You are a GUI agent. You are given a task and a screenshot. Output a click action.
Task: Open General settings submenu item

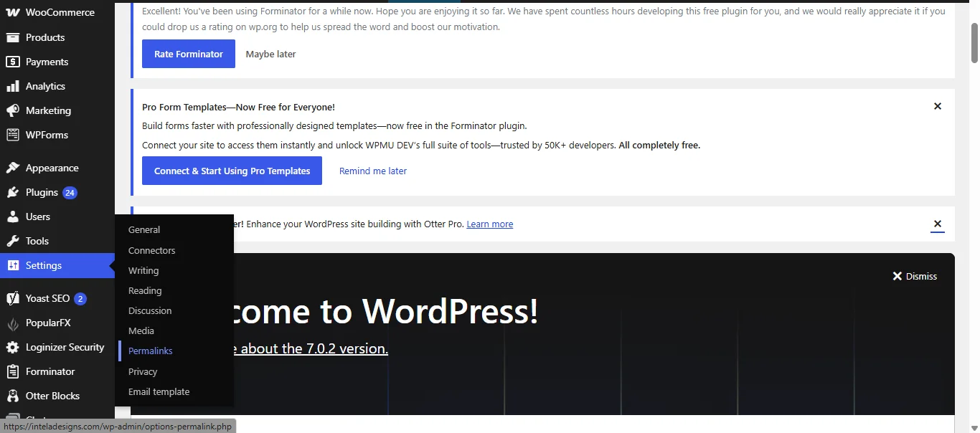(144, 230)
